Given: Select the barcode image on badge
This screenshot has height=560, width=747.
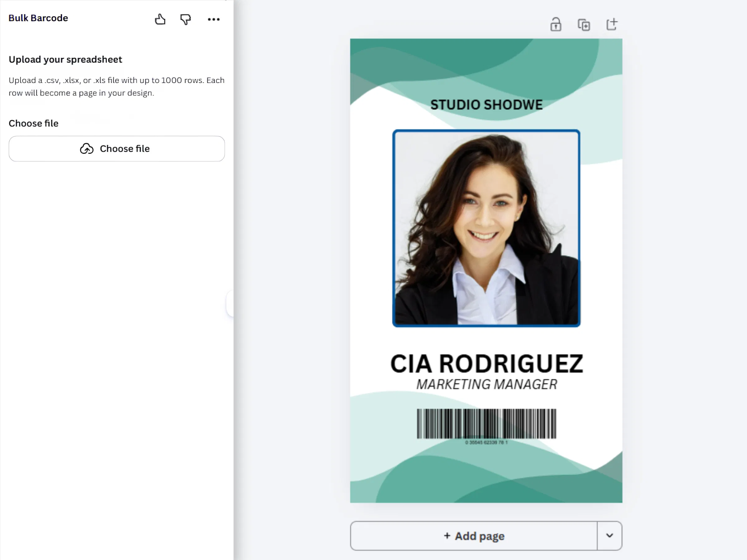Looking at the screenshot, I should pyautogui.click(x=486, y=426).
